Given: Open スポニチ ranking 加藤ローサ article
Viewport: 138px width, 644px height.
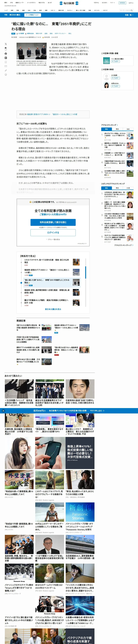Looking at the screenshot, I should click(115, 205).
